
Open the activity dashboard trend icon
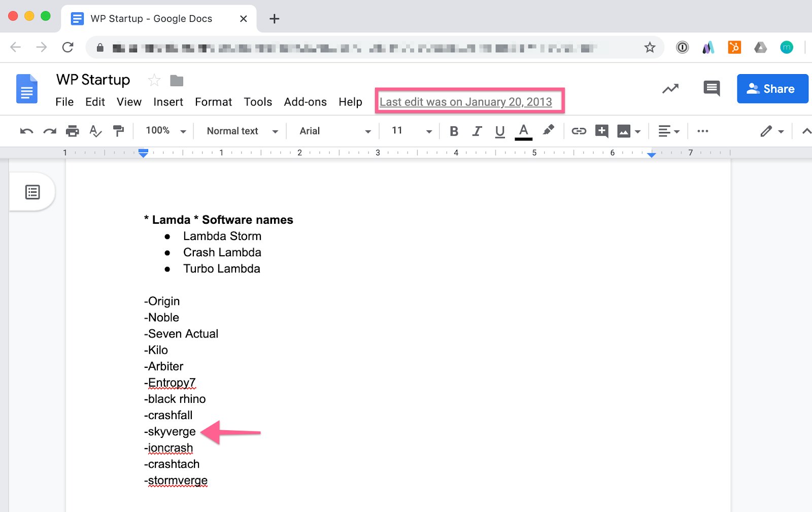(x=670, y=89)
